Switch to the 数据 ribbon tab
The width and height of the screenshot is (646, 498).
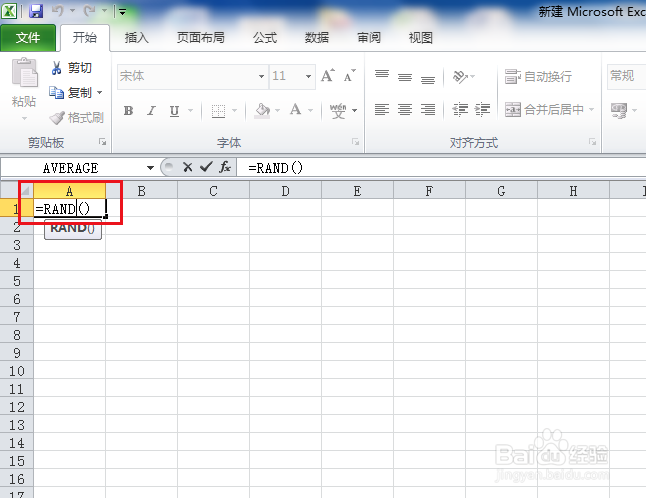(x=317, y=38)
